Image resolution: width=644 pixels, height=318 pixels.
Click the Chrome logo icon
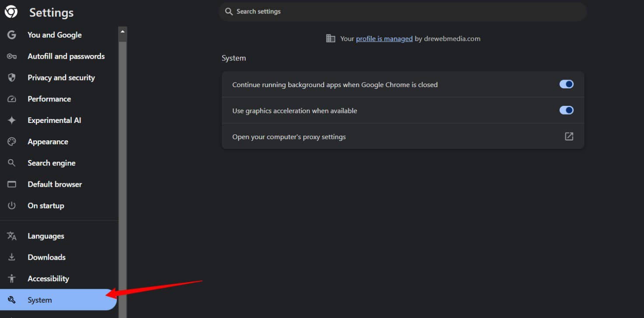point(10,11)
